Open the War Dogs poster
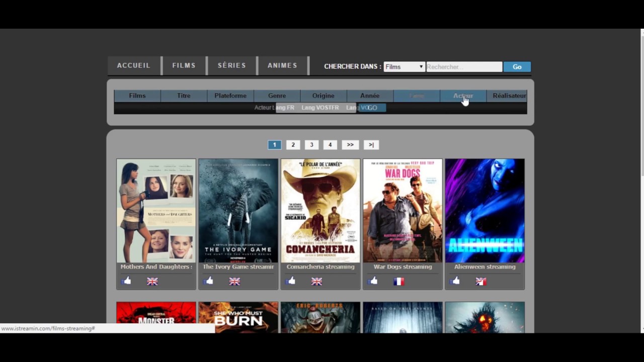 tap(403, 211)
